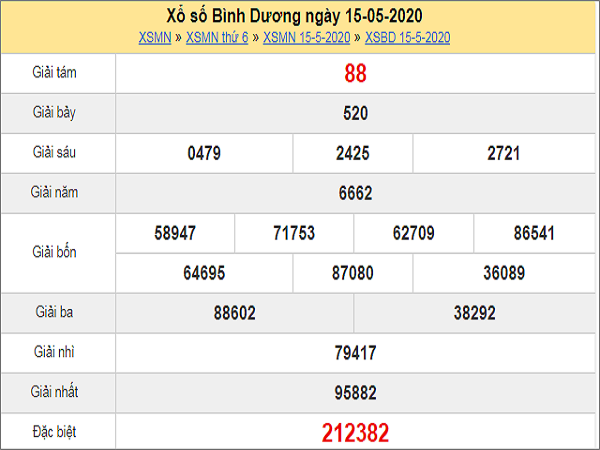Click the Giải ba row label

[54, 312]
